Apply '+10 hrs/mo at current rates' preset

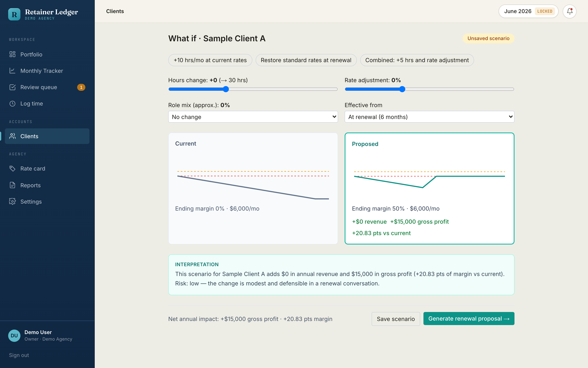[210, 60]
